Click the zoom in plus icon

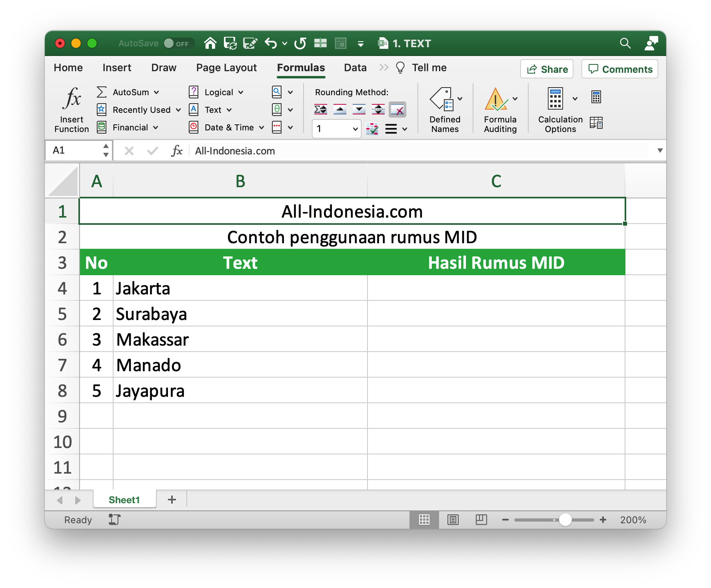click(x=603, y=520)
